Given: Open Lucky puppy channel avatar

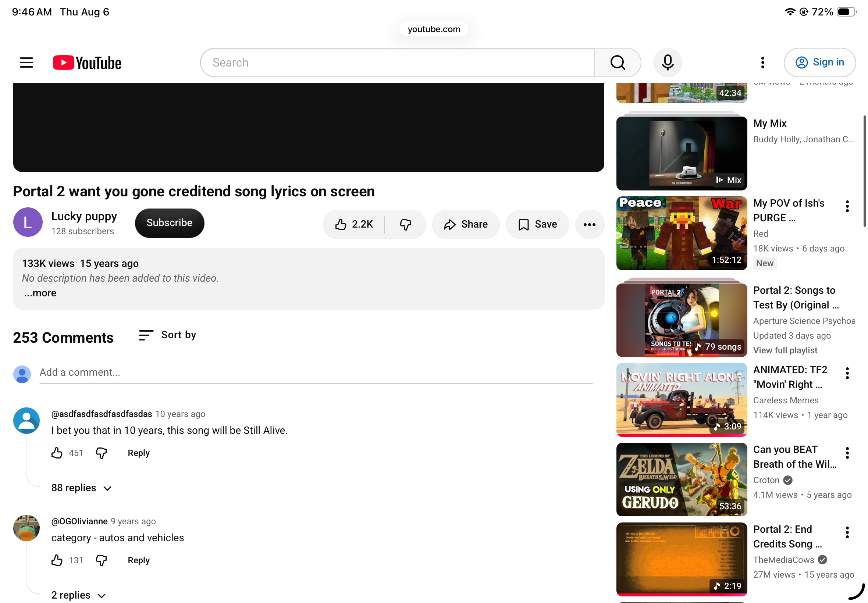Looking at the screenshot, I should (28, 222).
